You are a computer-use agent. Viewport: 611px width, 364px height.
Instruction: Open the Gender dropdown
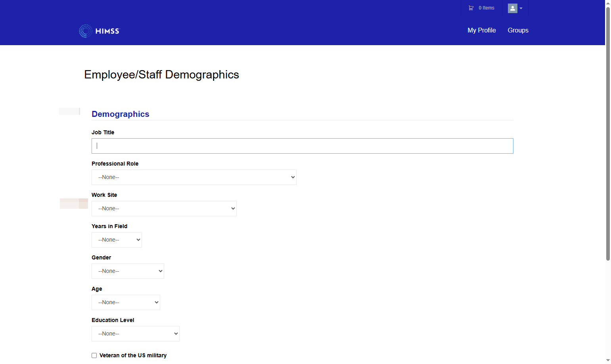128,271
